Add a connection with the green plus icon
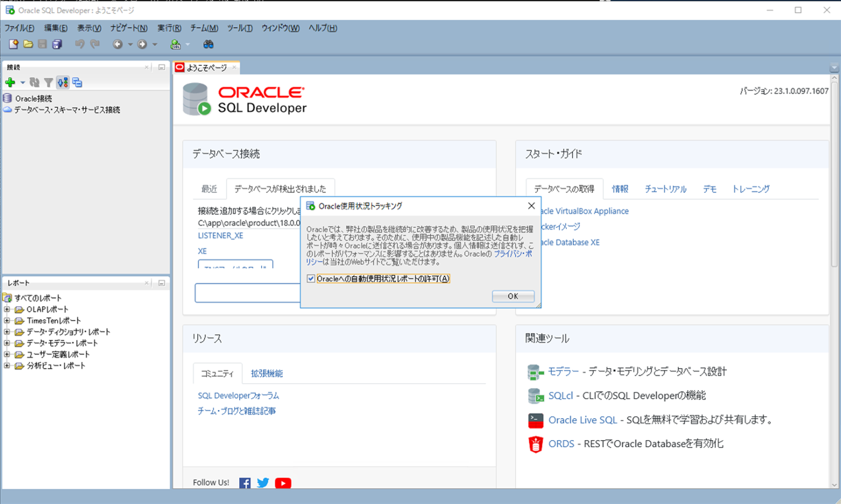 (9, 82)
